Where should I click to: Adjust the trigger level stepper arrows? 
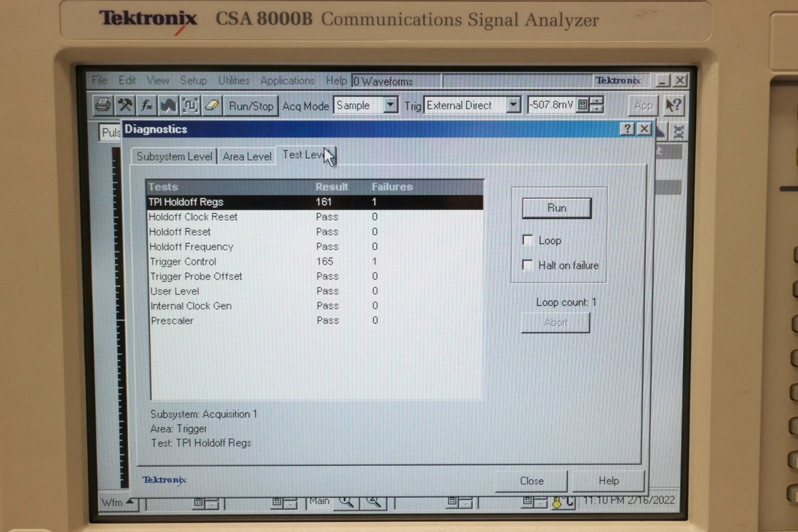pyautogui.click(x=597, y=105)
